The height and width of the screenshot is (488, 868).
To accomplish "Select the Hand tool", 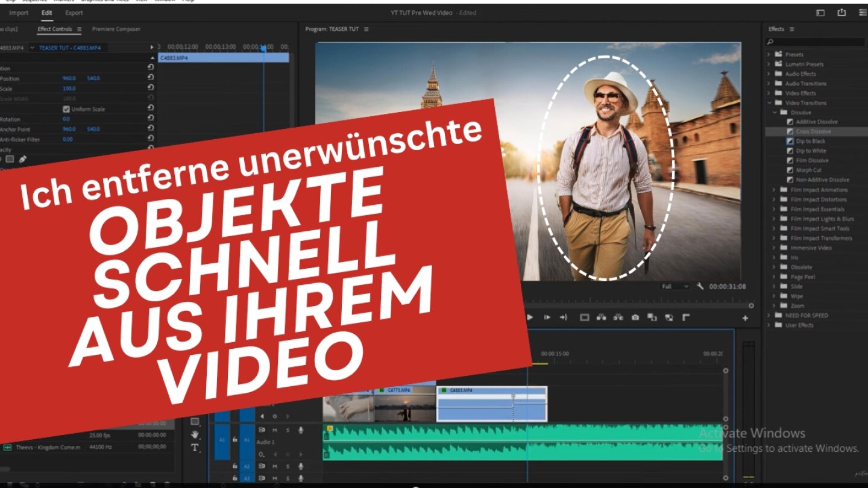I will (x=195, y=434).
